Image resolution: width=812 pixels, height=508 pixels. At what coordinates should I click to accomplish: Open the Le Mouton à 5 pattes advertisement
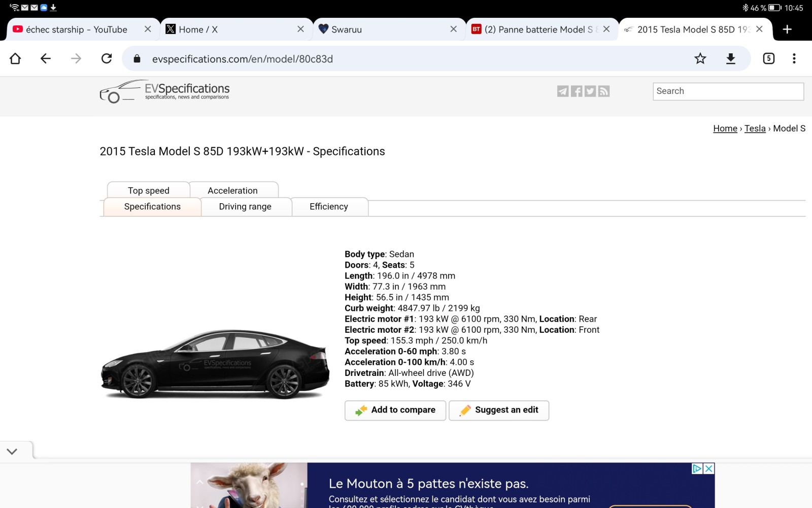[453, 485]
